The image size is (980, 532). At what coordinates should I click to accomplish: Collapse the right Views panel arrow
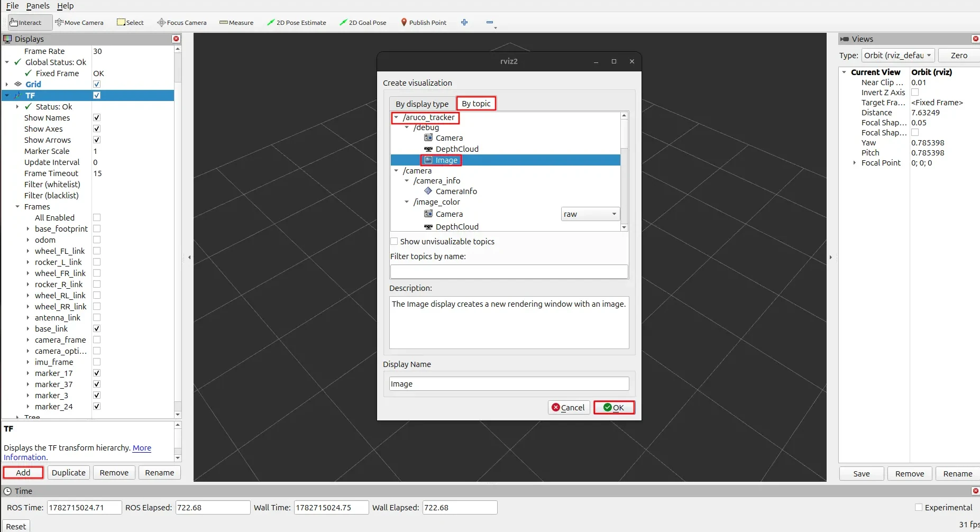pos(830,258)
